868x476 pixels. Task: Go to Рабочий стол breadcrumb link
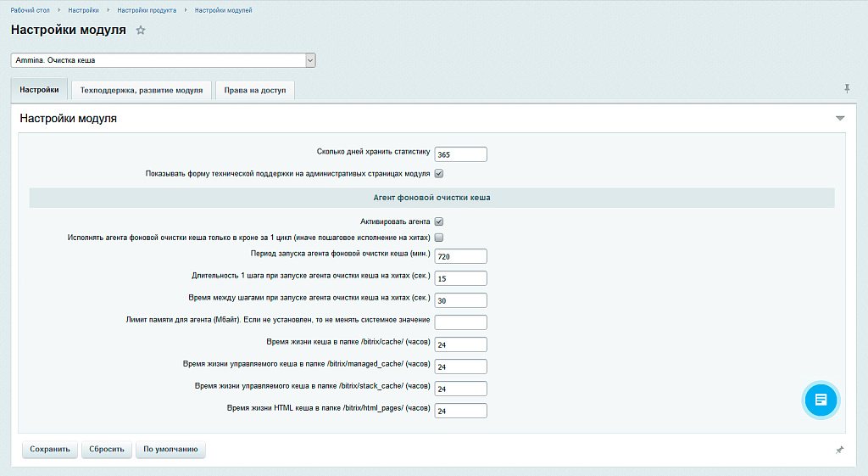pyautogui.click(x=30, y=10)
